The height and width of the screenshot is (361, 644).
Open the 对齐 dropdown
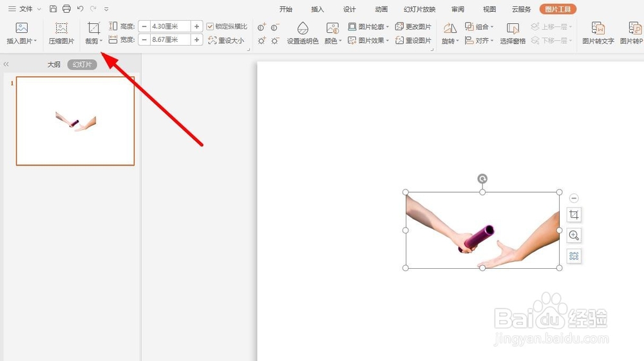(x=479, y=41)
